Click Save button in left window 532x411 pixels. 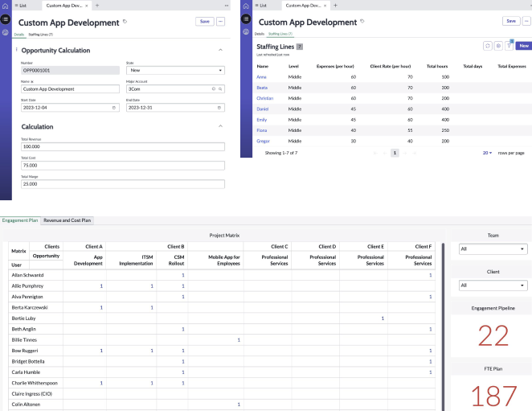coord(205,22)
